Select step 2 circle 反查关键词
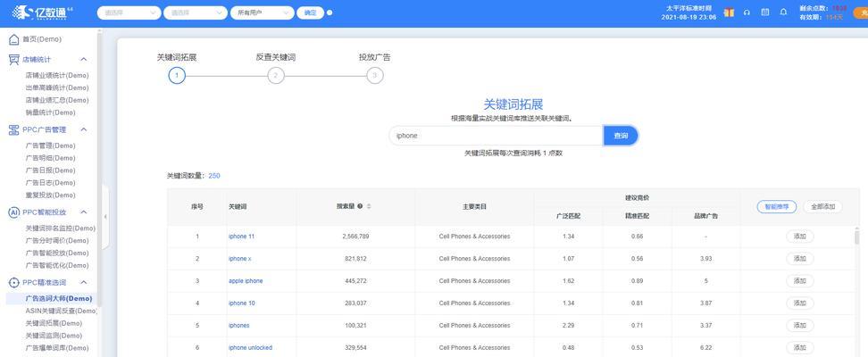This screenshot has height=357, width=868. click(276, 75)
